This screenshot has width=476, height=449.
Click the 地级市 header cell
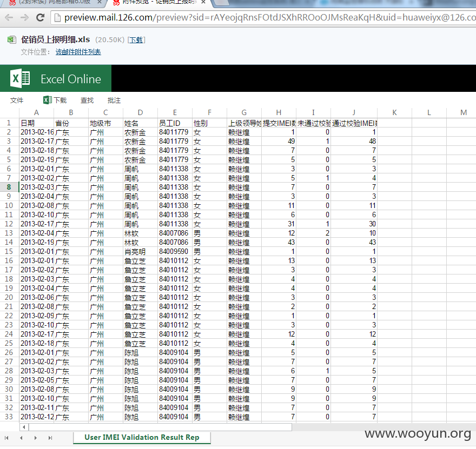tap(105, 123)
